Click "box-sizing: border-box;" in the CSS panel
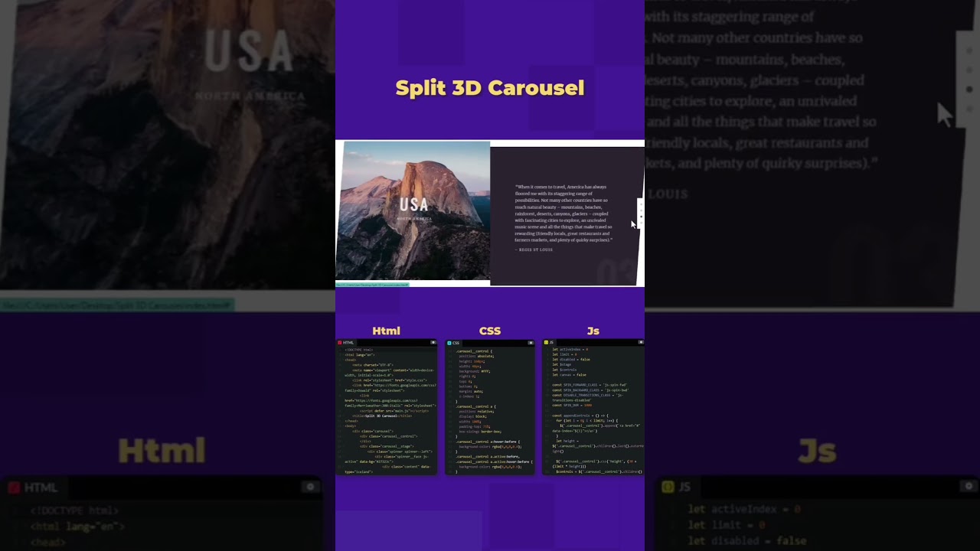The height and width of the screenshot is (551, 980). tap(480, 432)
